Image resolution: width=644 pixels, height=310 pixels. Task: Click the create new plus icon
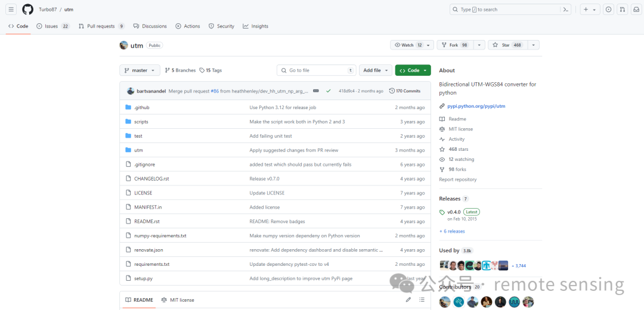[x=586, y=10]
